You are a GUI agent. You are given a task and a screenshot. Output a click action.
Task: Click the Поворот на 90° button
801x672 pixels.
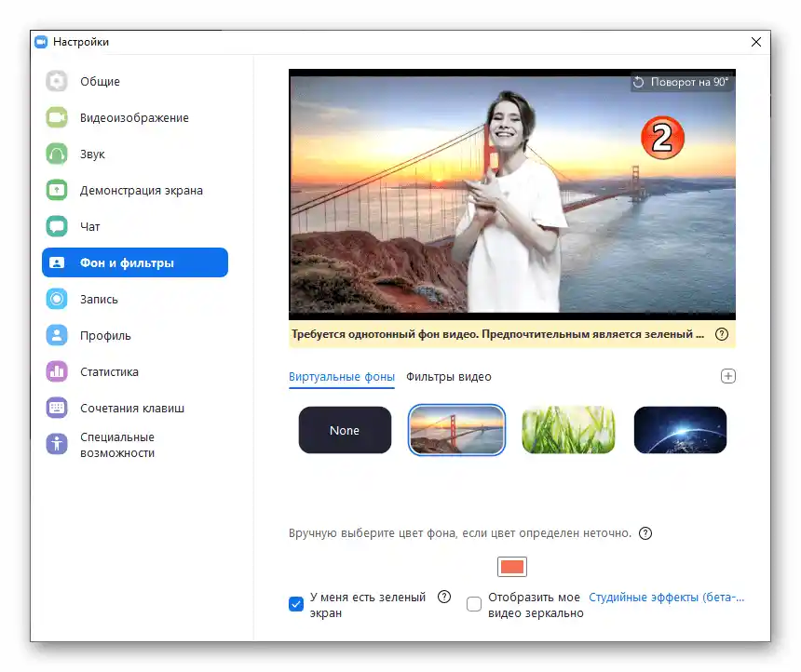pos(682,82)
